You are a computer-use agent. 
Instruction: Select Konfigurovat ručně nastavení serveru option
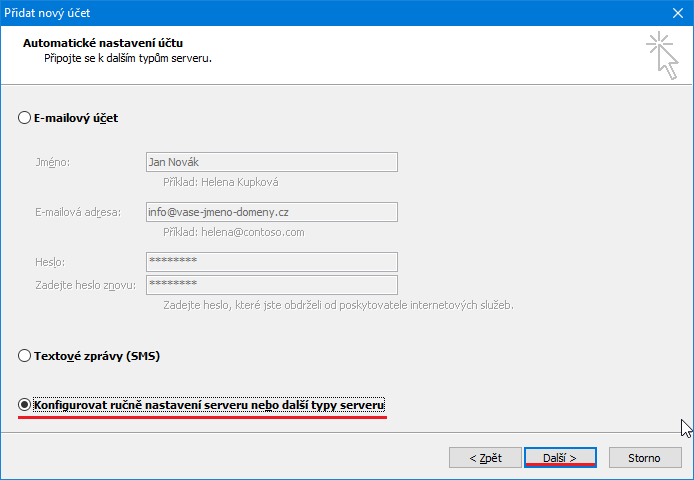(x=25, y=405)
